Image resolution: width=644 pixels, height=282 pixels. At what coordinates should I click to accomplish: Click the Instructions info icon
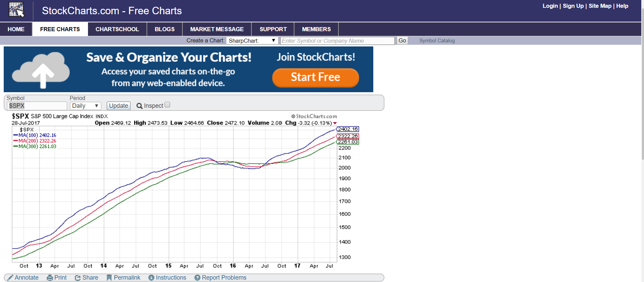coord(151,278)
